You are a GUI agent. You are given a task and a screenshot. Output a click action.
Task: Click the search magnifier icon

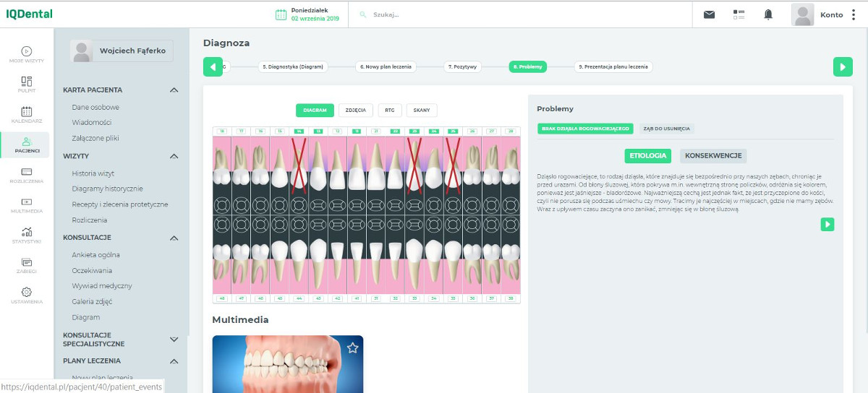pyautogui.click(x=362, y=14)
